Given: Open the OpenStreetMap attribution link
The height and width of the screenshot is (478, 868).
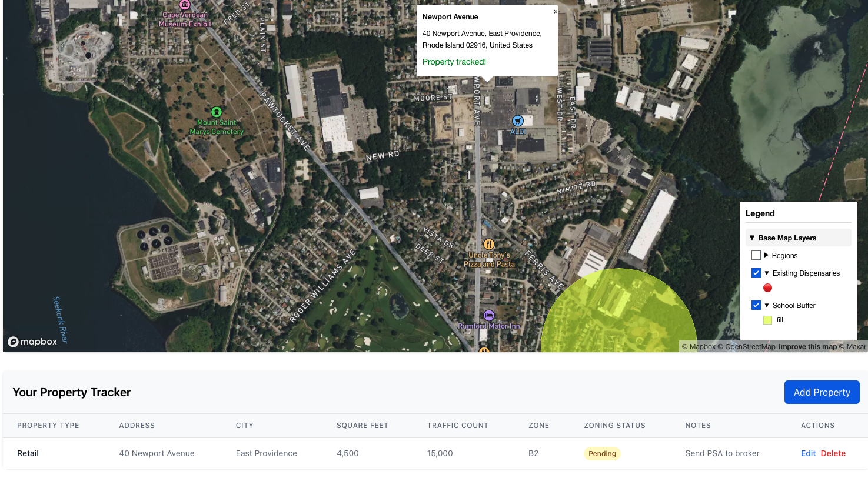Looking at the screenshot, I should pyautogui.click(x=746, y=347).
